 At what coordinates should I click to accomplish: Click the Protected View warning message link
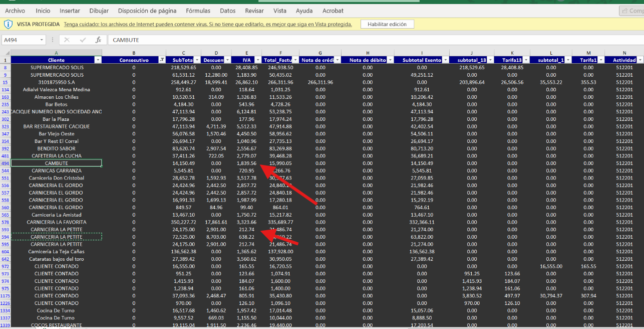tap(208, 24)
